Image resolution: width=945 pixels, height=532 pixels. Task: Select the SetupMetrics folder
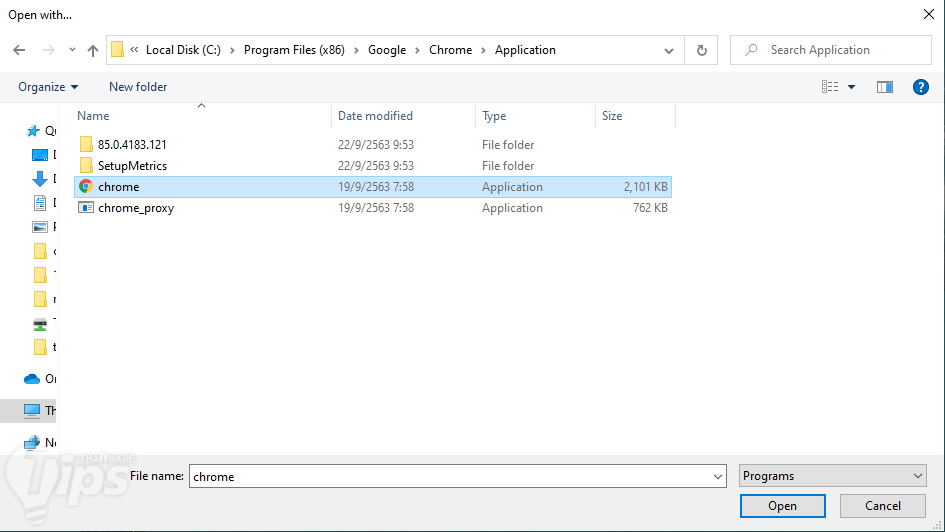point(132,166)
